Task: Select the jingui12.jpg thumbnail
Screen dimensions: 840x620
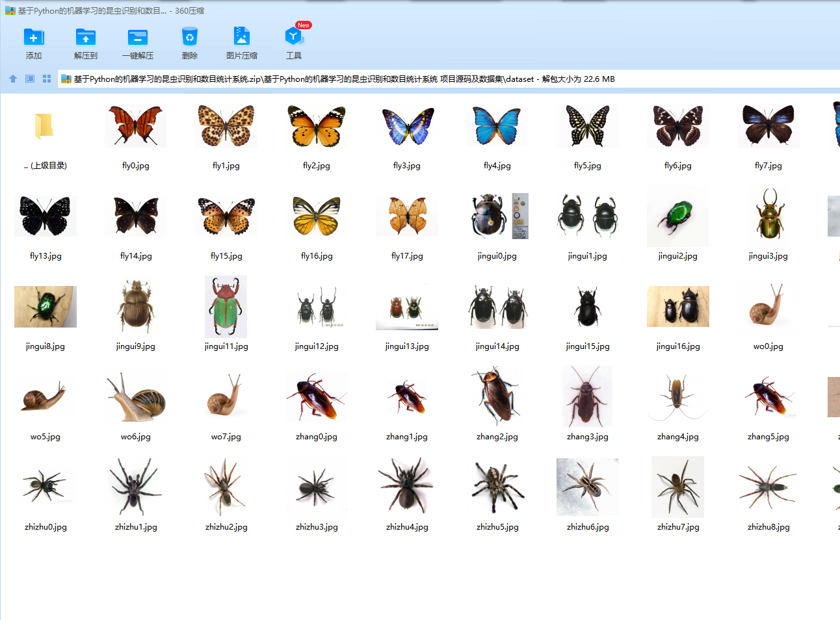Action: click(317, 307)
